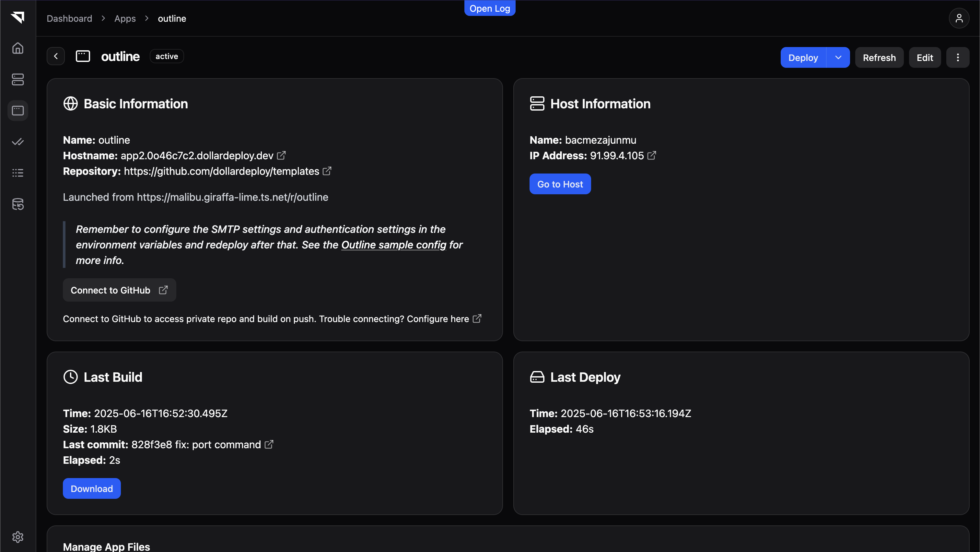This screenshot has width=980, height=552.
Task: Open the list logs sidebar icon
Action: click(17, 173)
